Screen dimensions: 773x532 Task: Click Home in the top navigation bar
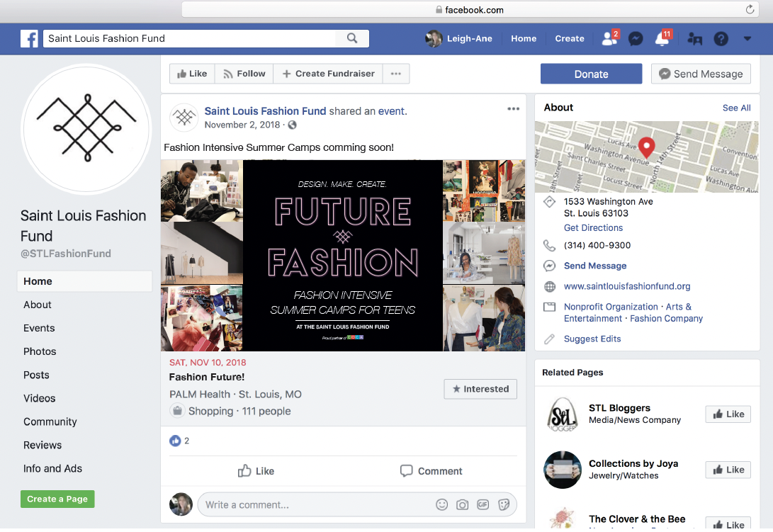click(524, 38)
